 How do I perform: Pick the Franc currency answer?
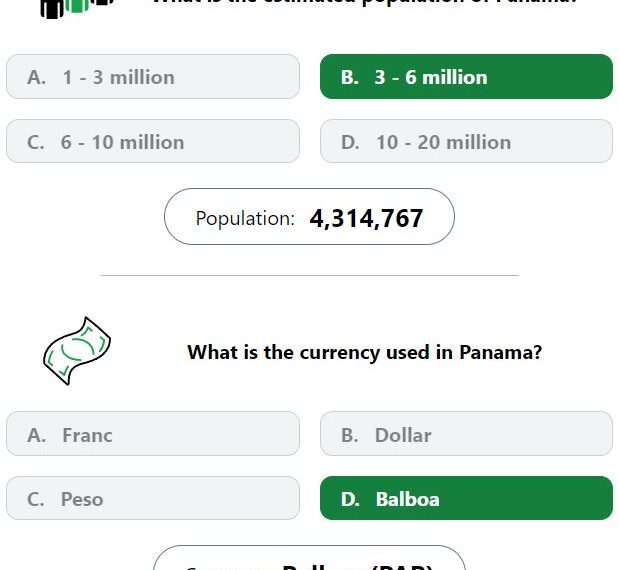153,434
